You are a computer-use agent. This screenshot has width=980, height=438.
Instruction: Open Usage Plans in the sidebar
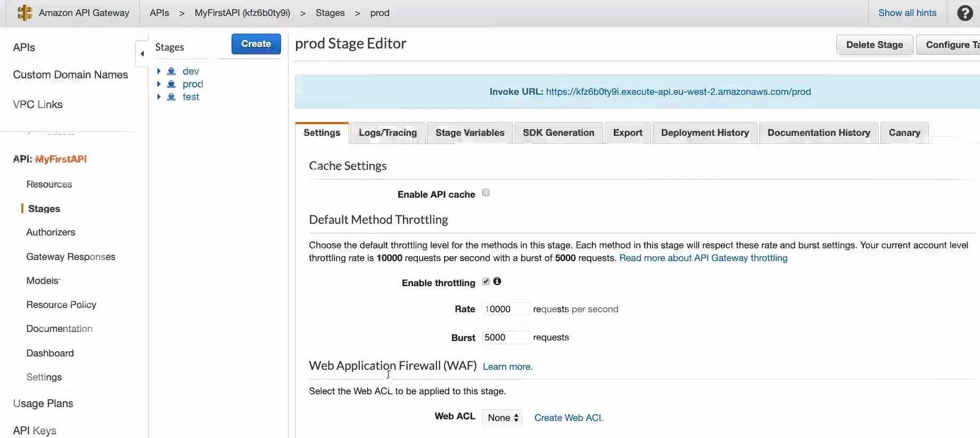(43, 403)
